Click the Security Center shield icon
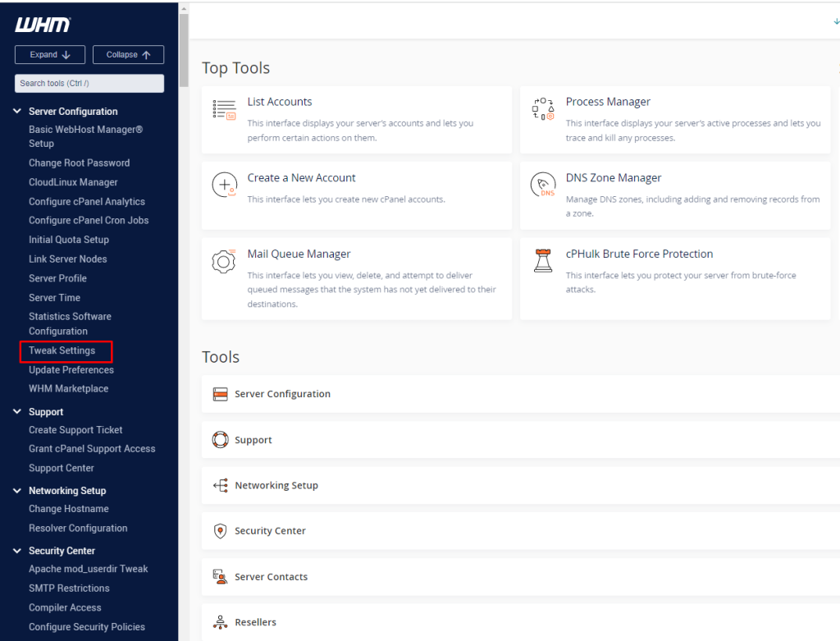Screen dimensions: 840x641 [220, 531]
